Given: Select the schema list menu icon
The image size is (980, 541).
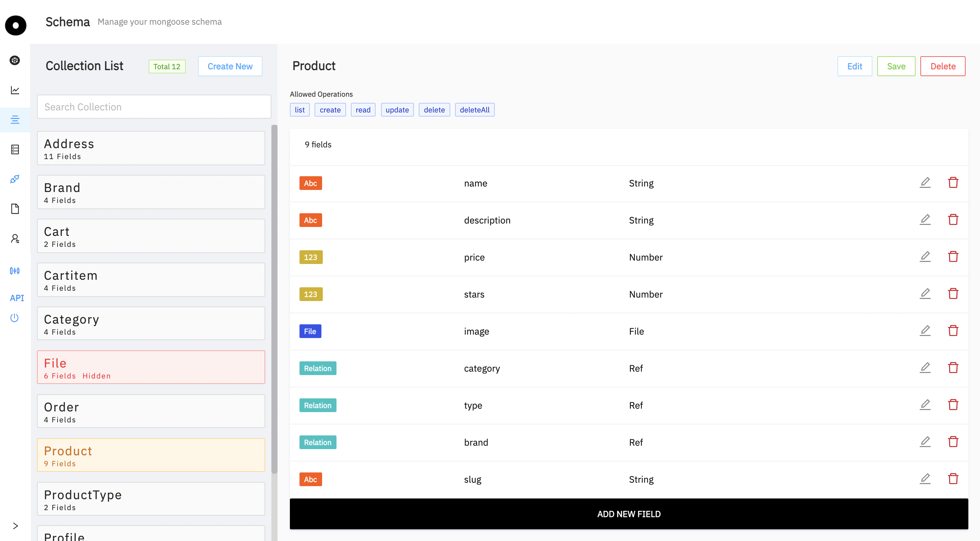Looking at the screenshot, I should 15,120.
